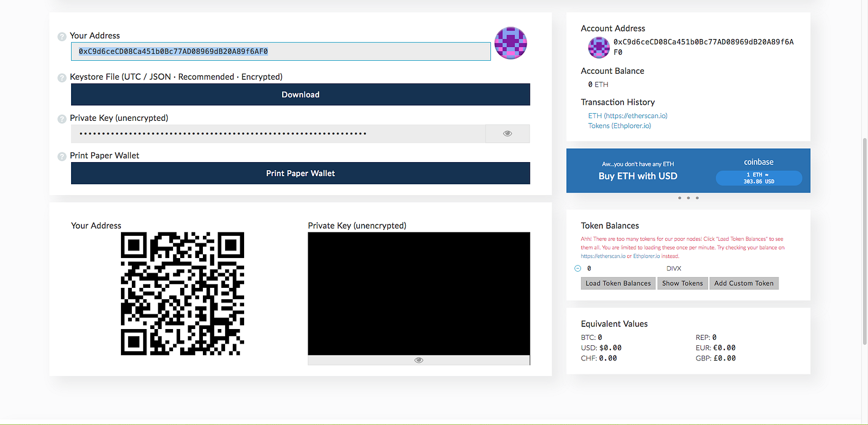Open the help icon next to Private Key
Screen dimensions: 868x425
62,119
